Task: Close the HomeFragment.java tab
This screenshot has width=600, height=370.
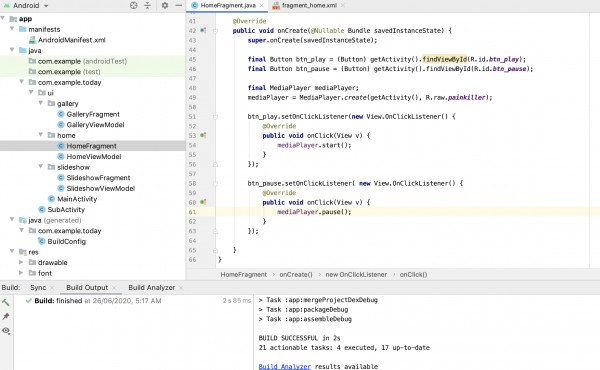Action: pyautogui.click(x=261, y=5)
